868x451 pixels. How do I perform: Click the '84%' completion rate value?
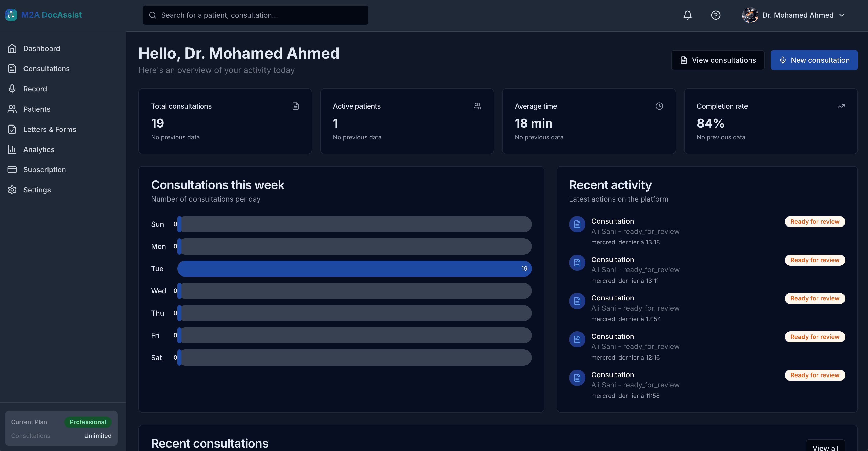[x=710, y=123]
